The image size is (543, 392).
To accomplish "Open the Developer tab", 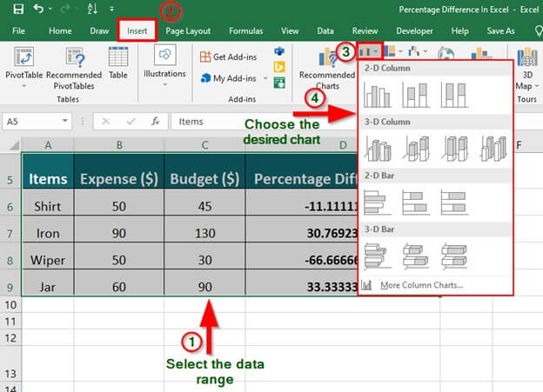I will pyautogui.click(x=414, y=31).
